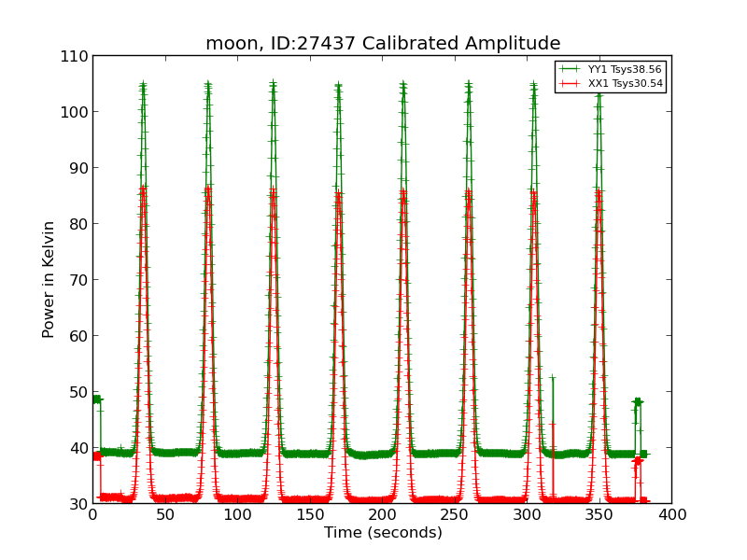Click the x-axis tick label "200"
Viewport: 747px width, 560px height.
point(383,515)
